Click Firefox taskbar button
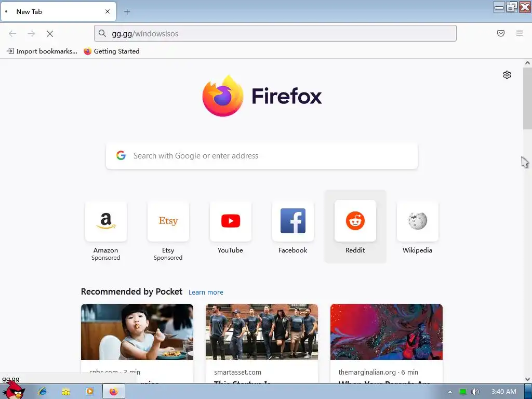532x399 pixels. point(114,392)
